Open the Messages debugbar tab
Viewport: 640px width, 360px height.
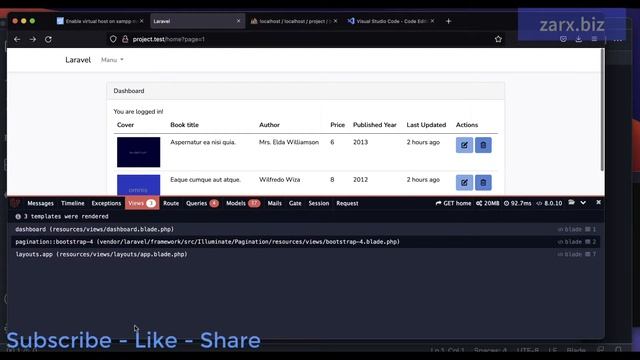coord(40,203)
